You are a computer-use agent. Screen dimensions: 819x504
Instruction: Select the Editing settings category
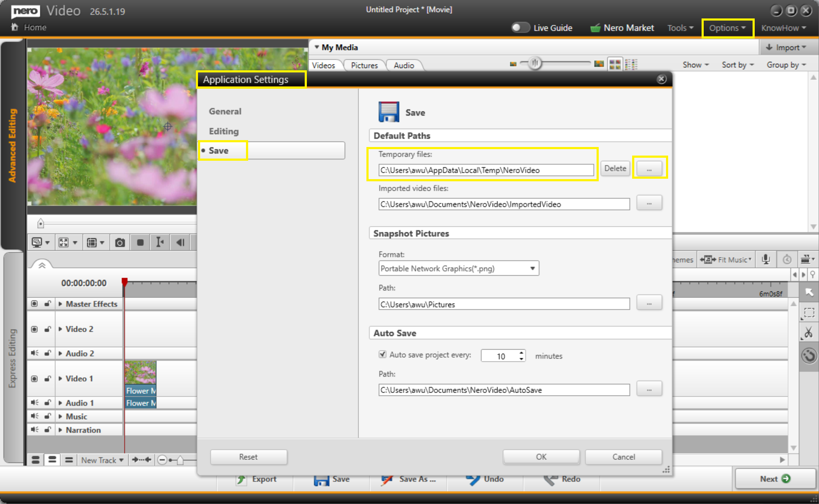[x=224, y=131]
